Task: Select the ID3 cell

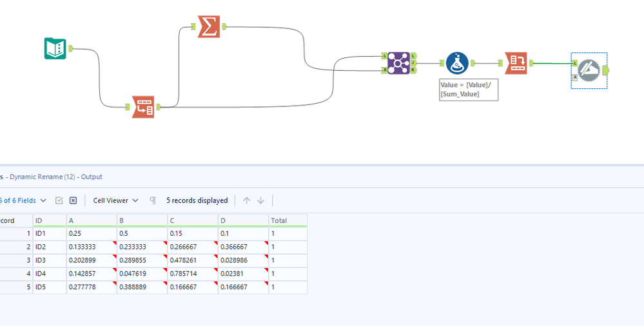Action: coord(49,260)
